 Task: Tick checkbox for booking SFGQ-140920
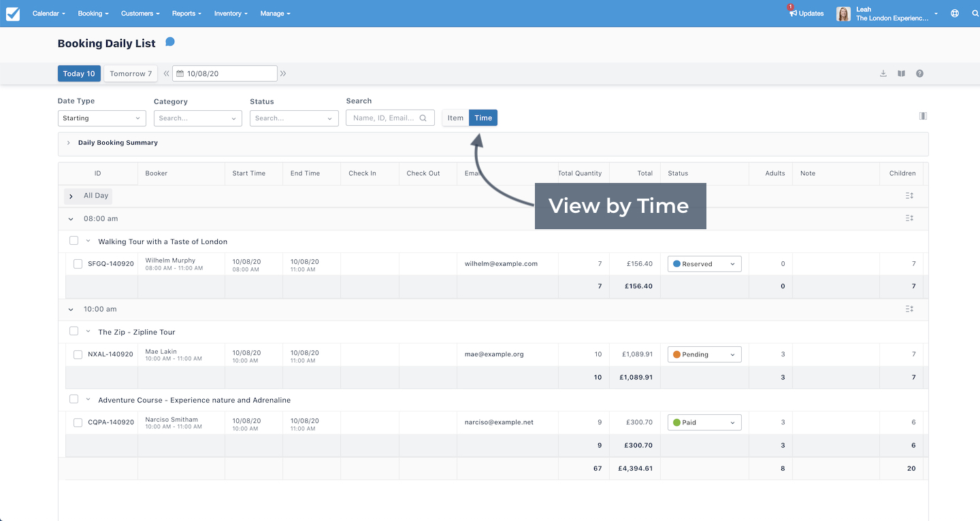(x=78, y=264)
